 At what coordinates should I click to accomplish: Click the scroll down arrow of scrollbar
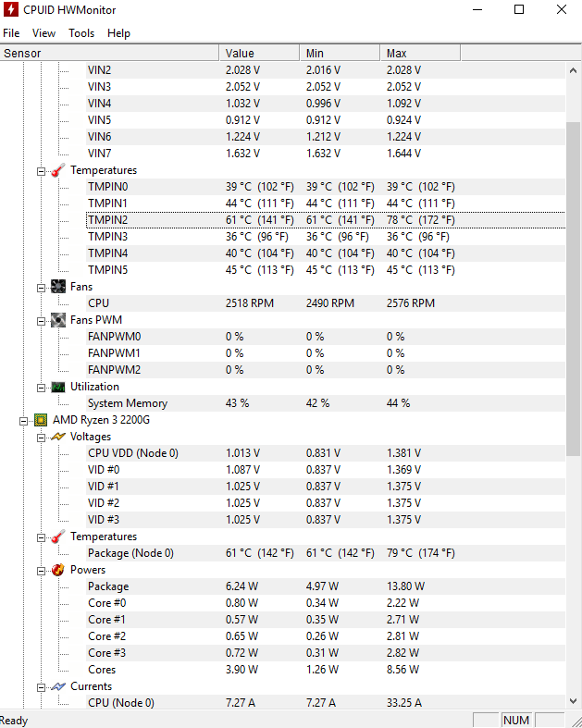click(x=573, y=700)
